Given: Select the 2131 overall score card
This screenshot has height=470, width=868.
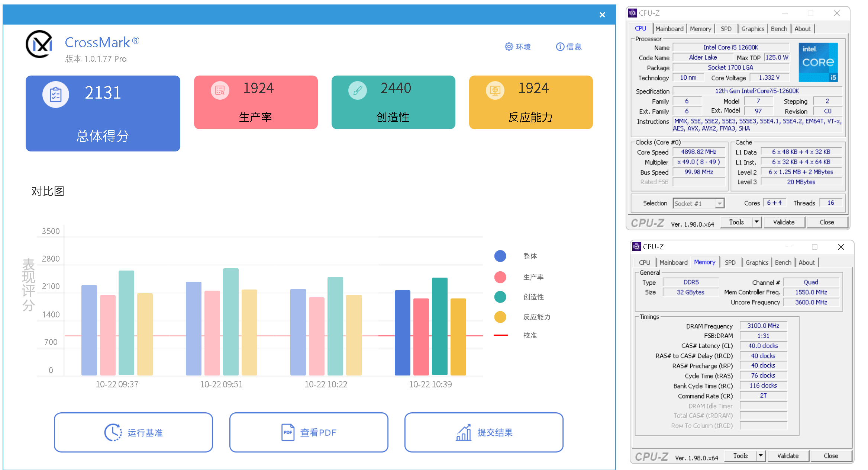Looking at the screenshot, I should pos(103,113).
